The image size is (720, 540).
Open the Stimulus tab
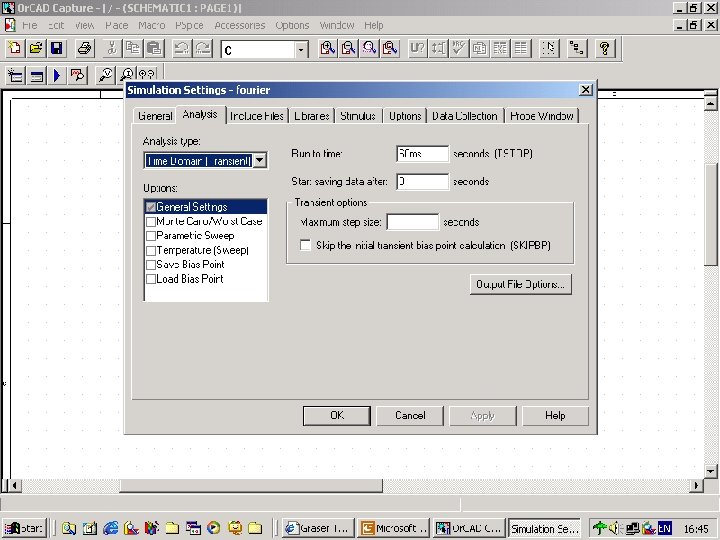coord(358,116)
